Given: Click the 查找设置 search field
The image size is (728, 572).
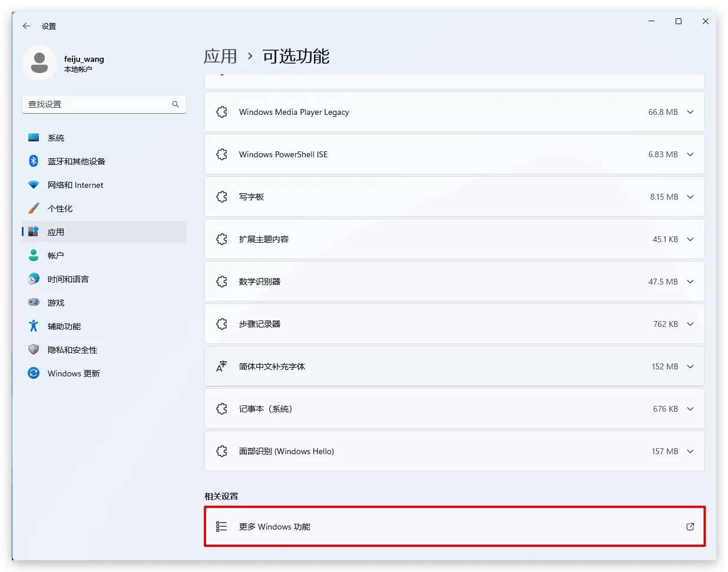Looking at the screenshot, I should 104,104.
